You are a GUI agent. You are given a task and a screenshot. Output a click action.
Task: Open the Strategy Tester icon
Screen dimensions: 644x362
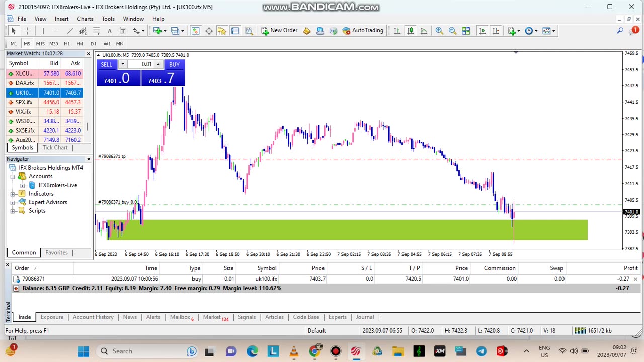click(249, 31)
